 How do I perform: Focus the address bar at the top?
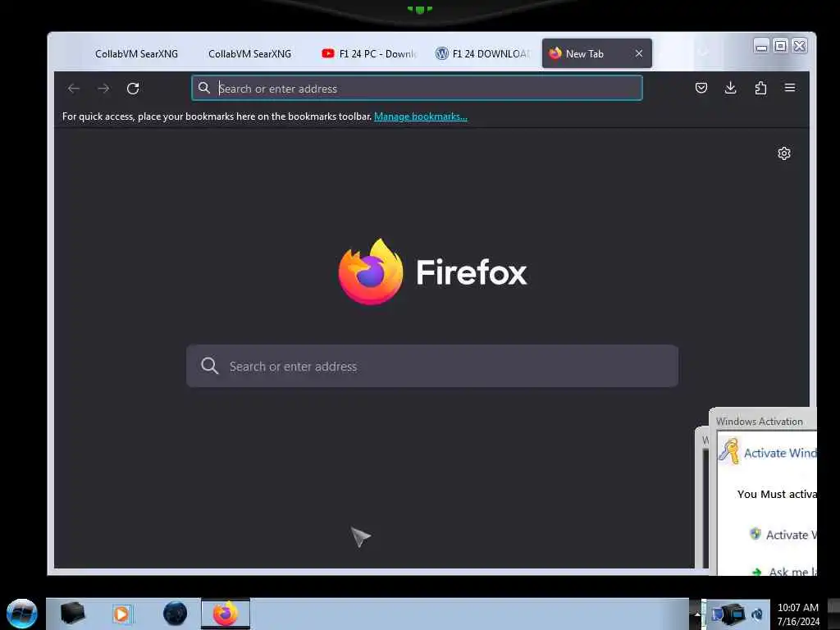click(417, 88)
